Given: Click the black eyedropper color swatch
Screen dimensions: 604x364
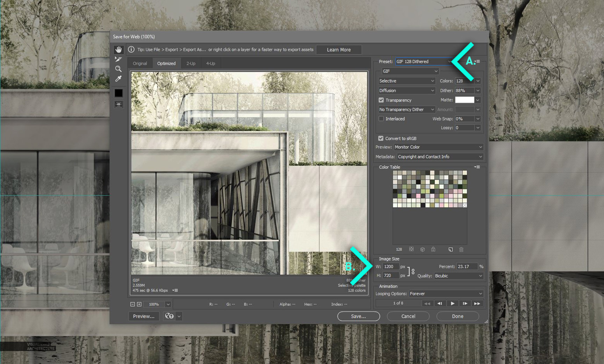Looking at the screenshot, I should (x=119, y=93).
